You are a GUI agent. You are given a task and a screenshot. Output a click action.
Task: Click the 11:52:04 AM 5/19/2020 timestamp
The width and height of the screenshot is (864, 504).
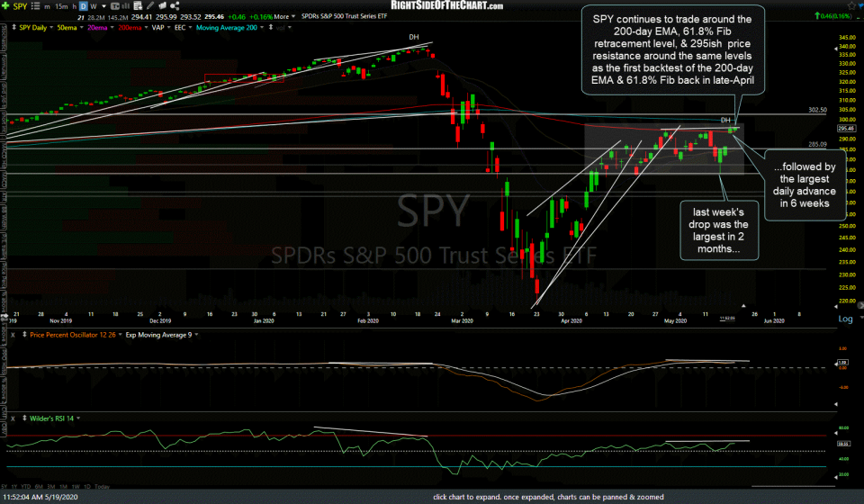point(40,497)
